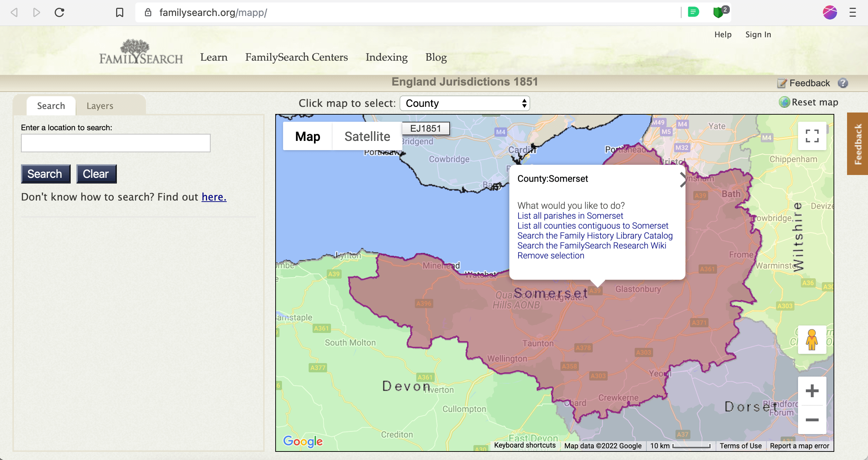Toggle the 10 km map scale
The height and width of the screenshot is (460, 868).
[680, 446]
